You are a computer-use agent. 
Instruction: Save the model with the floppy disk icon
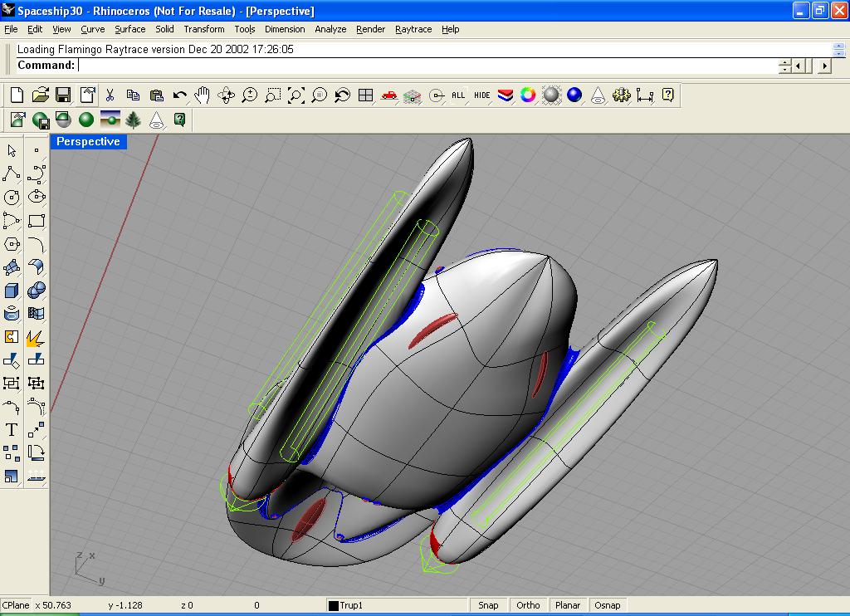[x=63, y=95]
